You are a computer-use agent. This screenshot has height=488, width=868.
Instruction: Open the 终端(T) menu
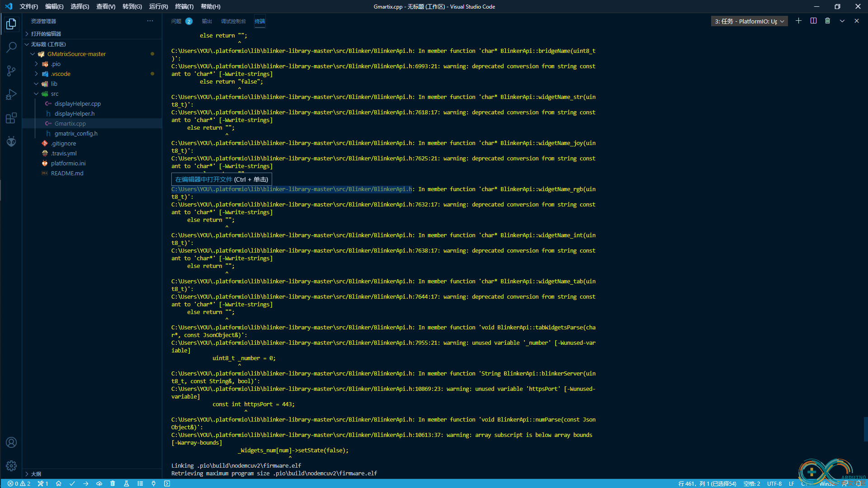(x=184, y=6)
